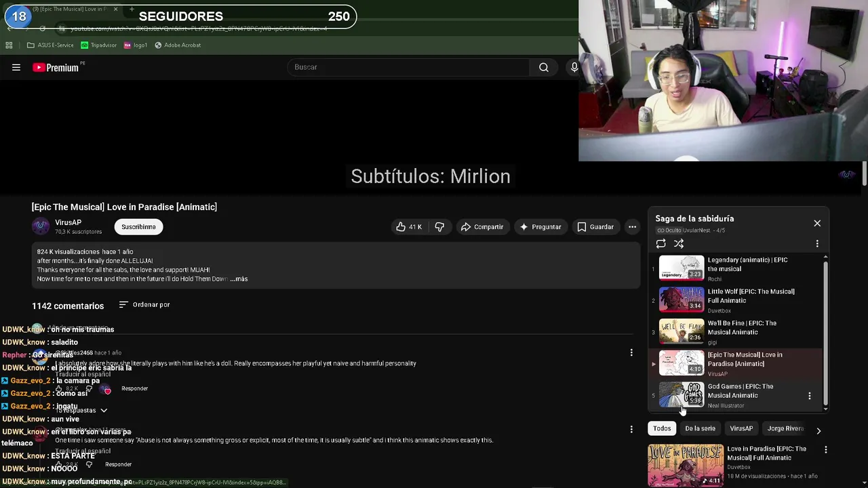Viewport: 868px width, 488px height.
Task: Reply to second comment about abuse
Action: pyautogui.click(x=118, y=464)
